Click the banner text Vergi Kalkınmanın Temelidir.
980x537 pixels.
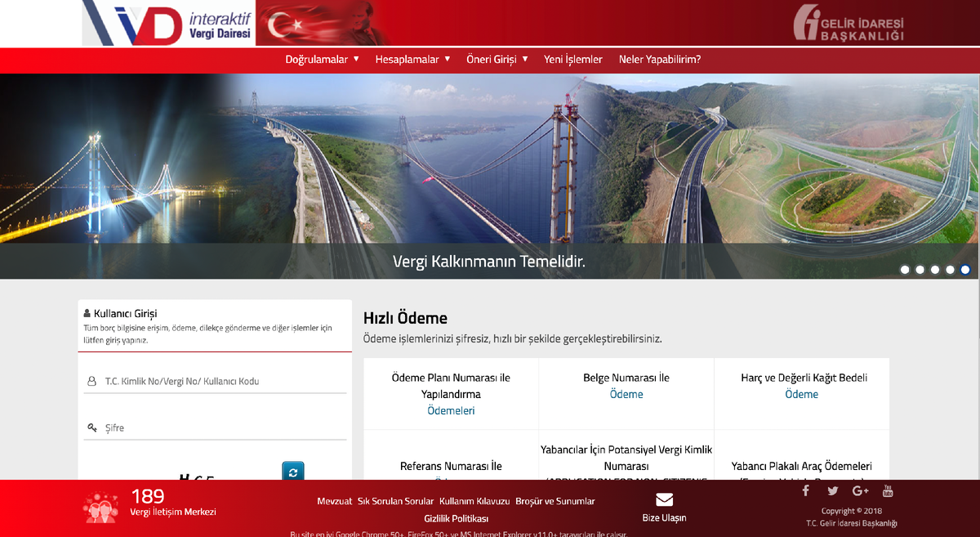[x=489, y=262]
